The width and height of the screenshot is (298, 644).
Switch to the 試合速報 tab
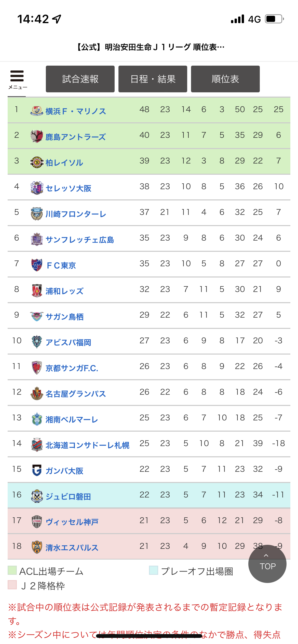click(80, 79)
